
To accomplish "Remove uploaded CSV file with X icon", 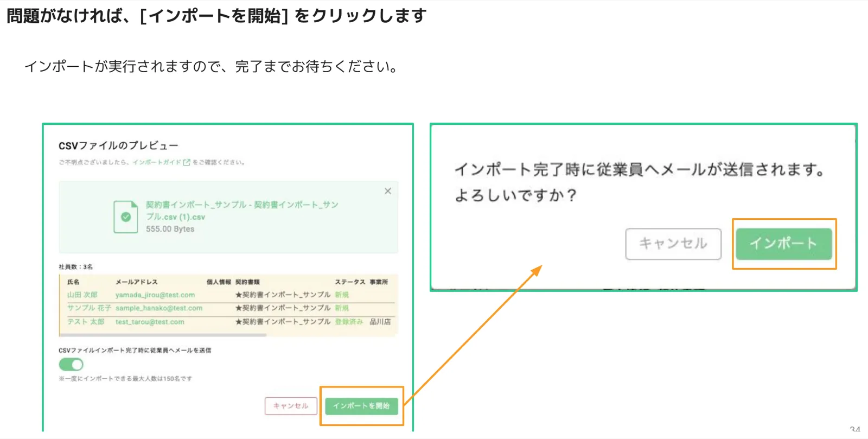I will (x=388, y=191).
